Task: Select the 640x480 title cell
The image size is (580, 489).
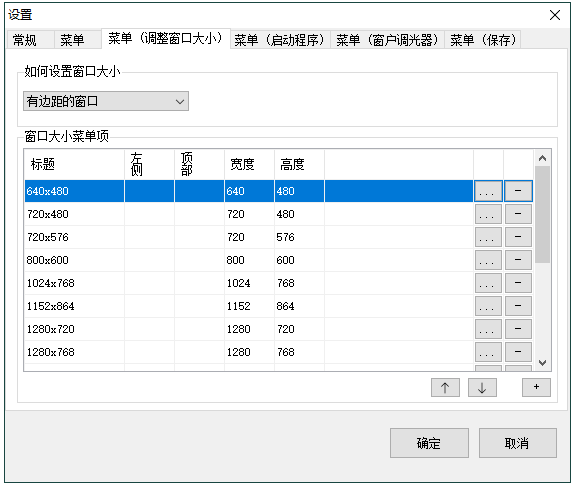Action: (74, 191)
